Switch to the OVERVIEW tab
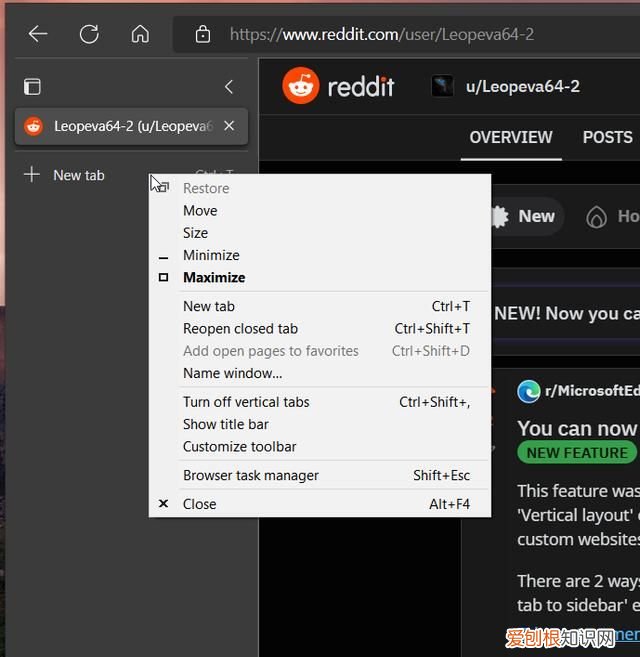Image resolution: width=640 pixels, height=657 pixels. tap(511, 137)
